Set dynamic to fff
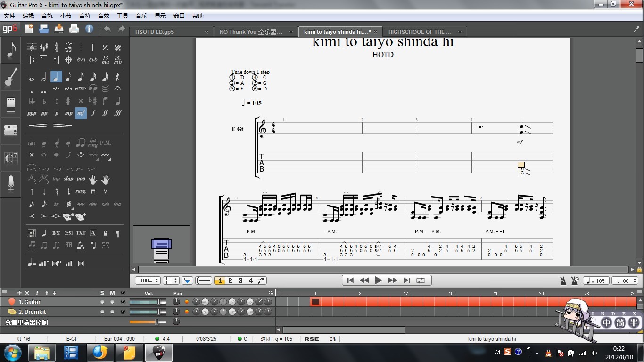 [x=117, y=113]
